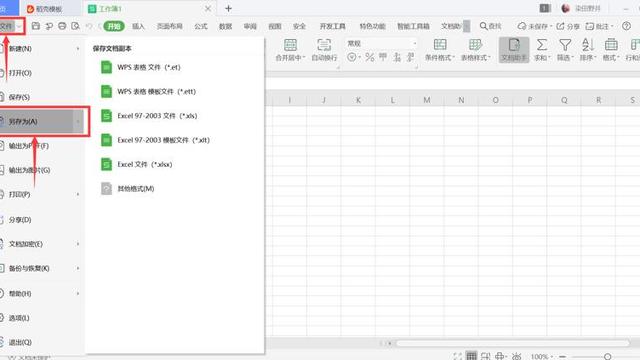Screen dimensions: 640x360
Task: Click the sigma 求和 sum icon
Action: 542,44
